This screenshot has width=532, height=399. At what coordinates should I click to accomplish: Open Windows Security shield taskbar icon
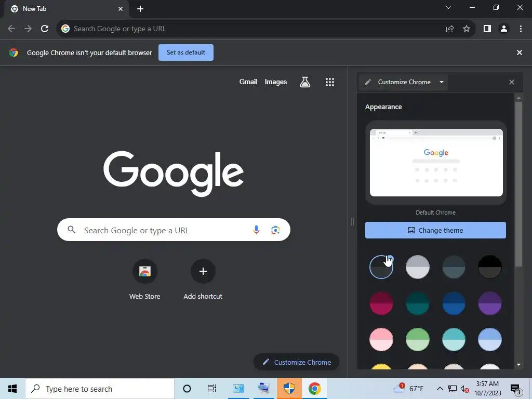289,389
